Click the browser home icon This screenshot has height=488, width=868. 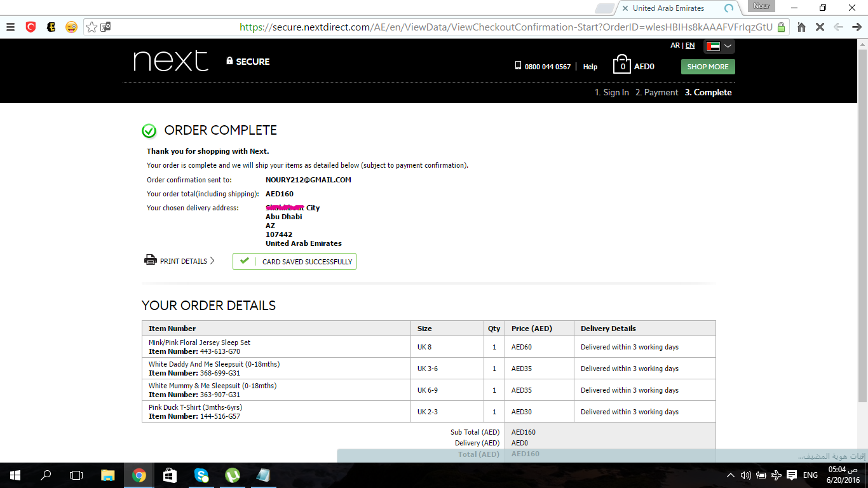tap(801, 27)
